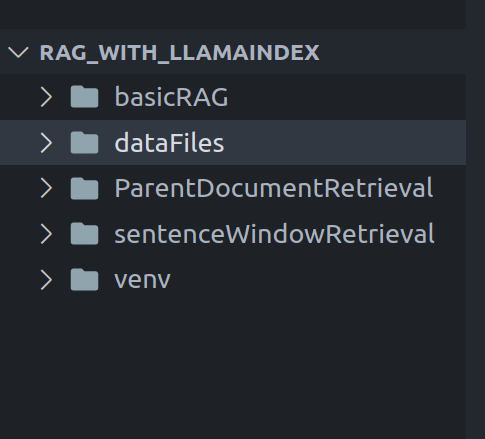The height and width of the screenshot is (439, 485).
Task: Collapse the RAG_WITH_LLAMAINDEX root chevron
Action: point(18,52)
